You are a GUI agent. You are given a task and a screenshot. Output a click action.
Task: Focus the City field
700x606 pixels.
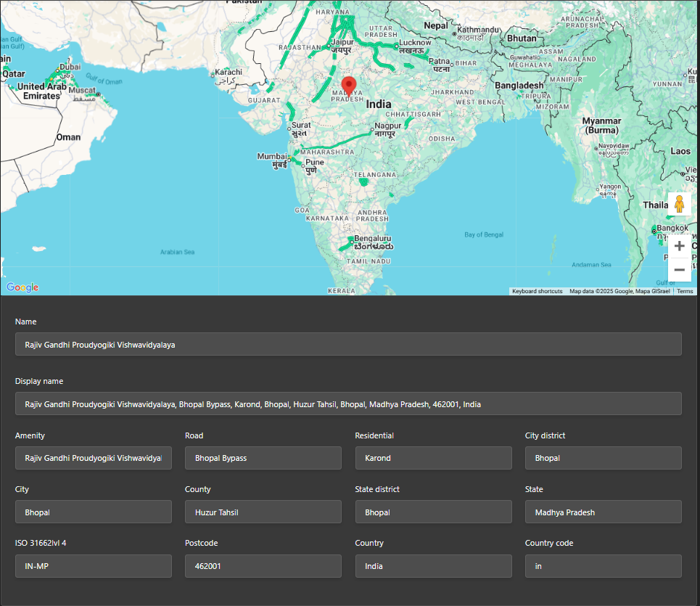94,512
